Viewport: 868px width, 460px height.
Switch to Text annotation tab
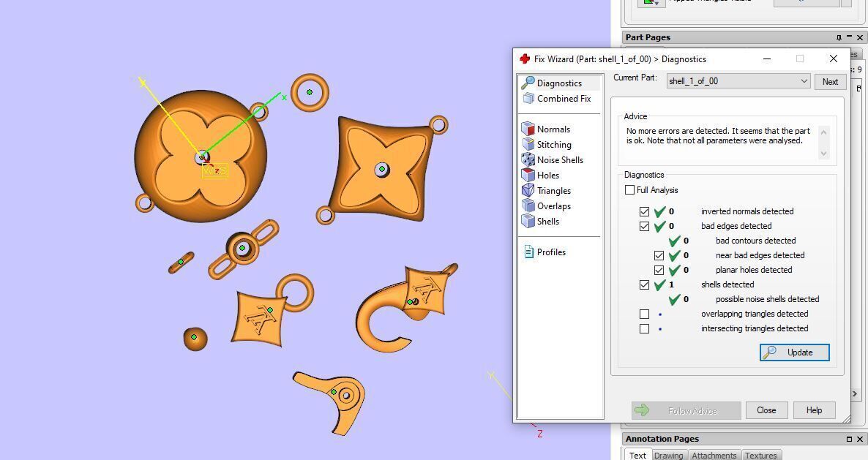click(x=637, y=455)
